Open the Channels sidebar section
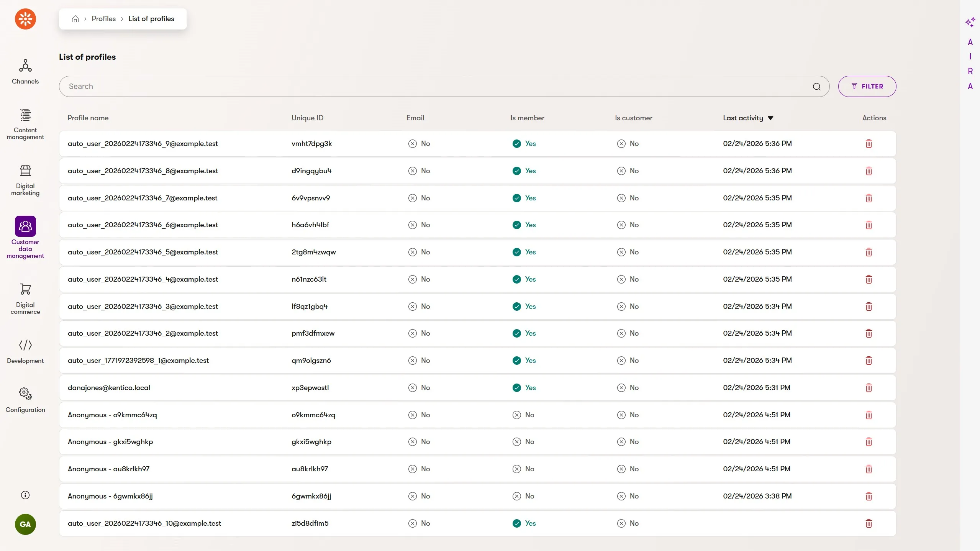Screen dimensions: 980x551 pyautogui.click(x=25, y=71)
